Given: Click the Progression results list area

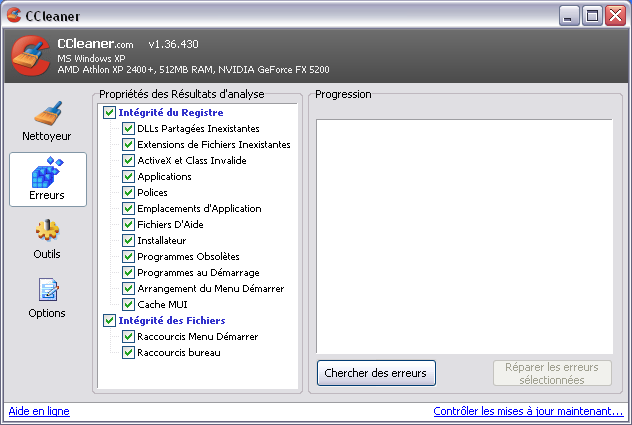Looking at the screenshot, I should [x=464, y=236].
